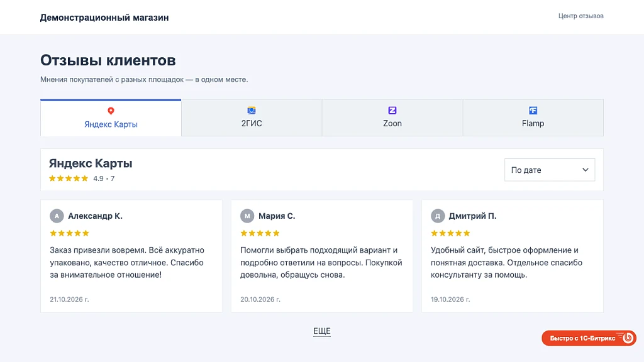This screenshot has height=362, width=644.
Task: Click review text starting Удобный сайт
Action: pyautogui.click(x=506, y=263)
